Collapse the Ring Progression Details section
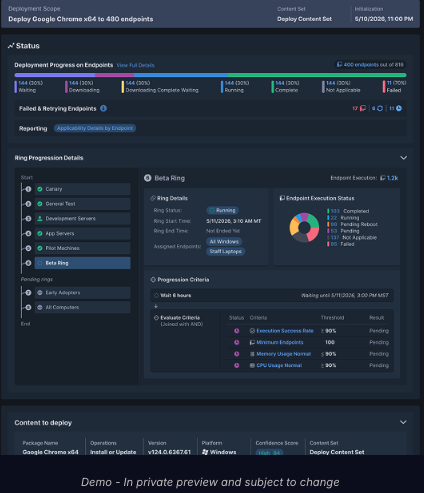The image size is (424, 493). [403, 158]
